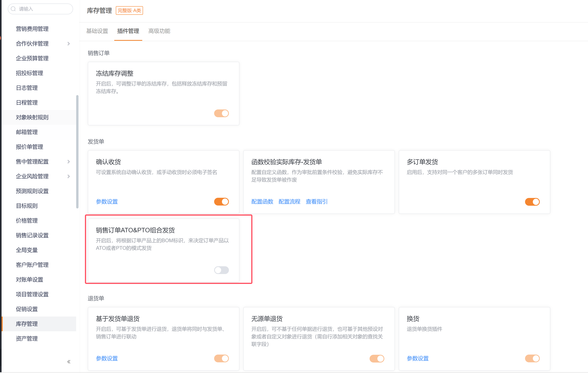Switch to 基础设置 tab
The width and height of the screenshot is (588, 373).
(x=97, y=31)
